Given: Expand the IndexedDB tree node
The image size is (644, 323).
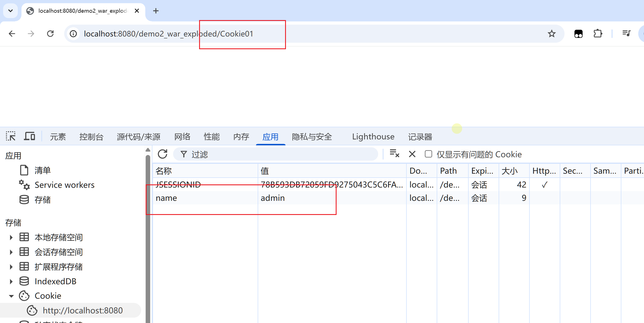Looking at the screenshot, I should 11,281.
